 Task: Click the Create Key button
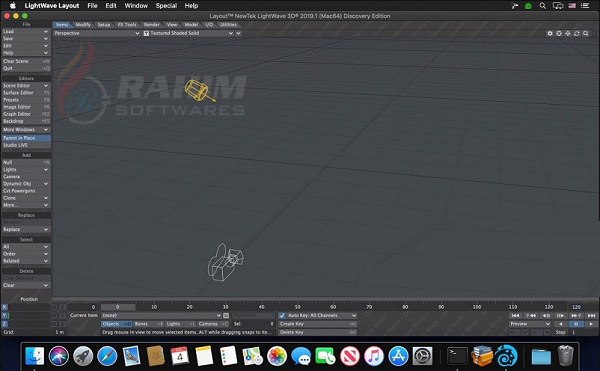[318, 324]
